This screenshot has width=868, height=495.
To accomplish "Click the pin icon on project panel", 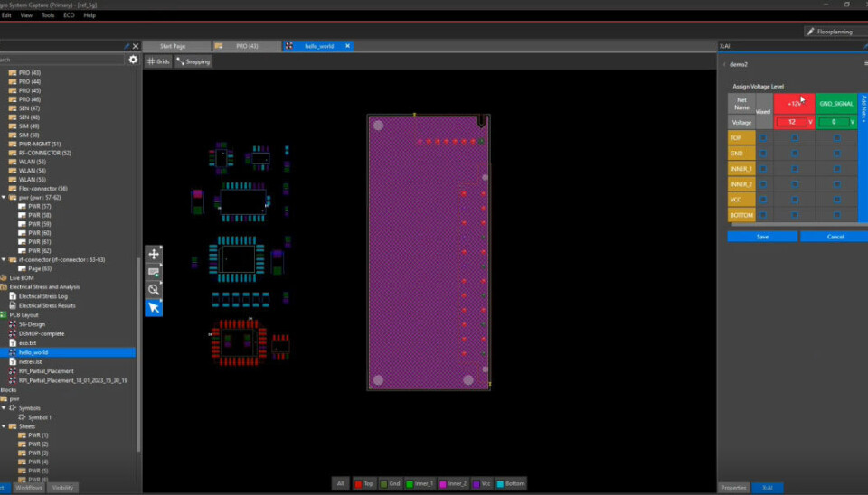I will click(127, 46).
